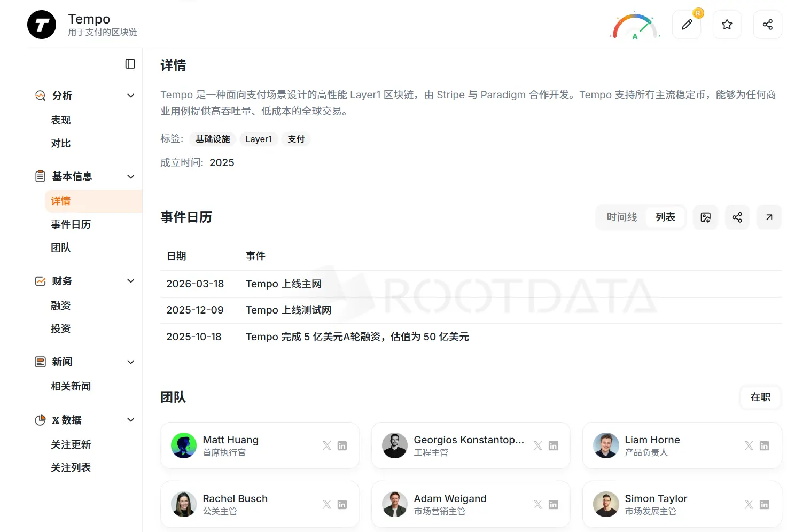This screenshot has height=532, width=787.
Task: Go to 相关新闻 in sidebar
Action: [71, 386]
